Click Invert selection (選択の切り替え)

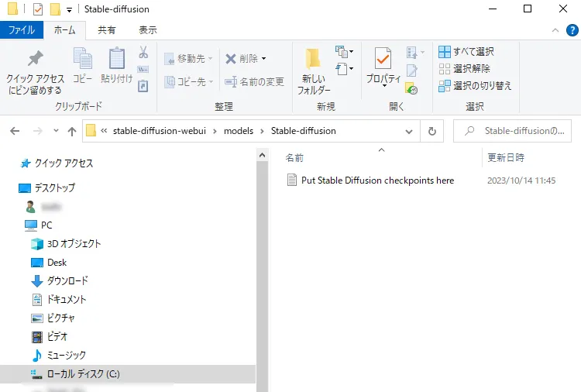475,85
